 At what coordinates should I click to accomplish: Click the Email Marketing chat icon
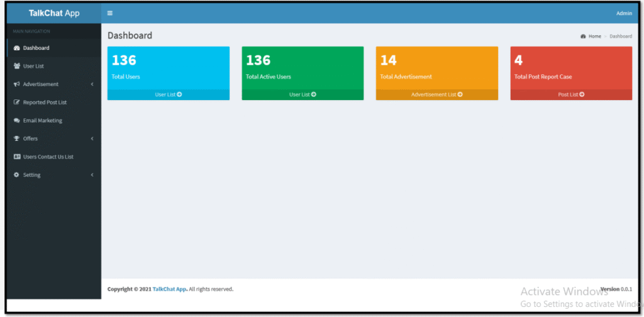click(16, 121)
